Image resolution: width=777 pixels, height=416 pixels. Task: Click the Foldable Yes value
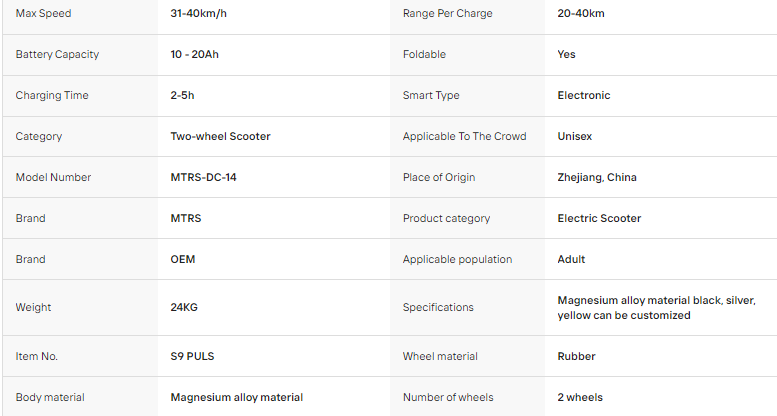[x=566, y=55]
